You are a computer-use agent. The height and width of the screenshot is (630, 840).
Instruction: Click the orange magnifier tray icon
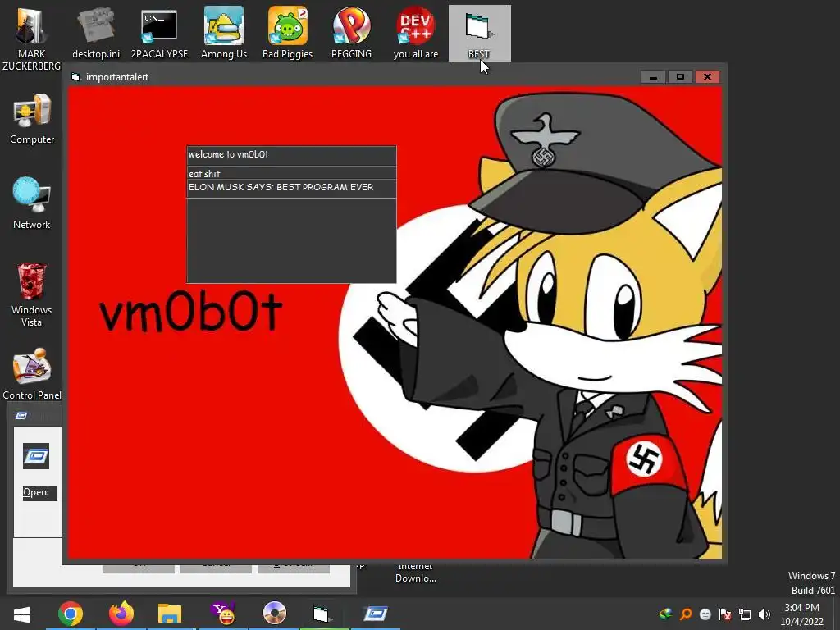[x=686, y=614]
